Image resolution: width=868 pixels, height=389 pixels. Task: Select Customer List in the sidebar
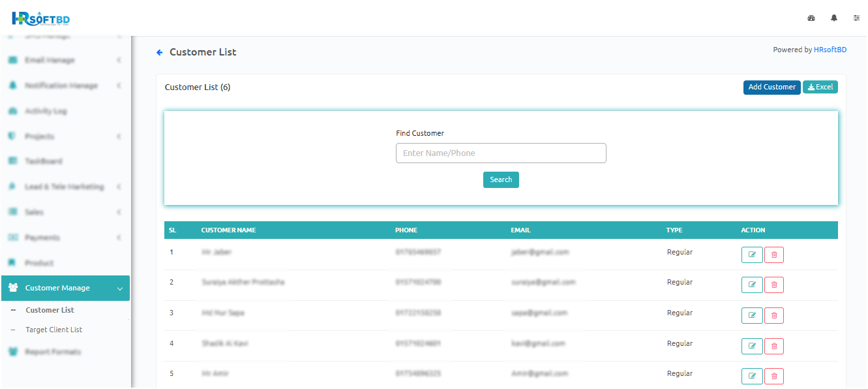coord(50,310)
